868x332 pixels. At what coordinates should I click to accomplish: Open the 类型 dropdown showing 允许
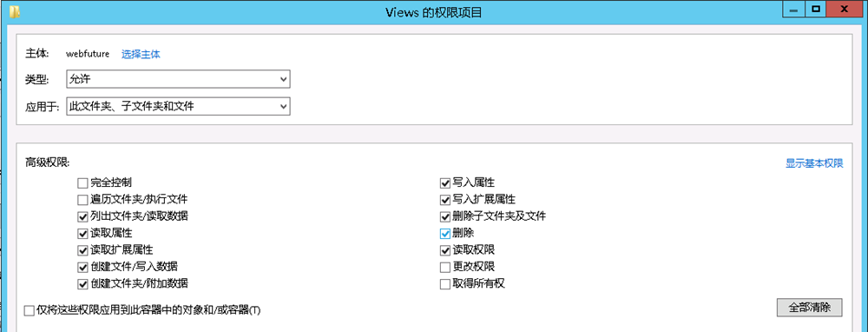click(x=178, y=79)
